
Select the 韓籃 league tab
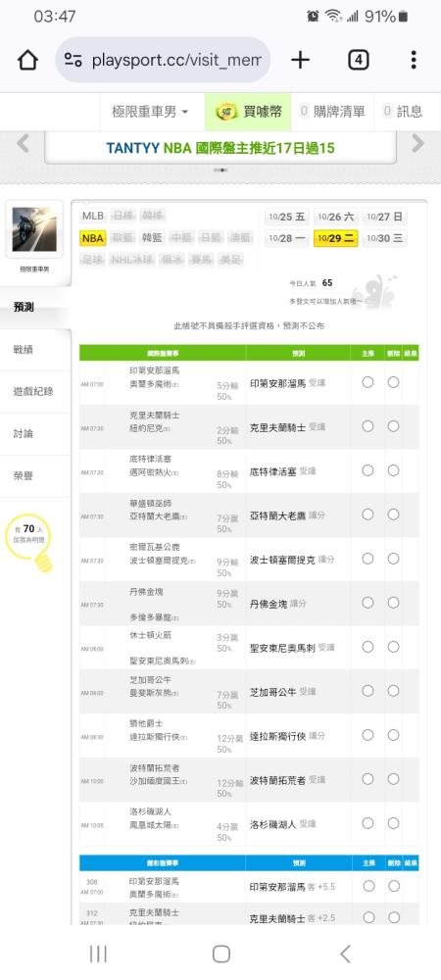152,238
